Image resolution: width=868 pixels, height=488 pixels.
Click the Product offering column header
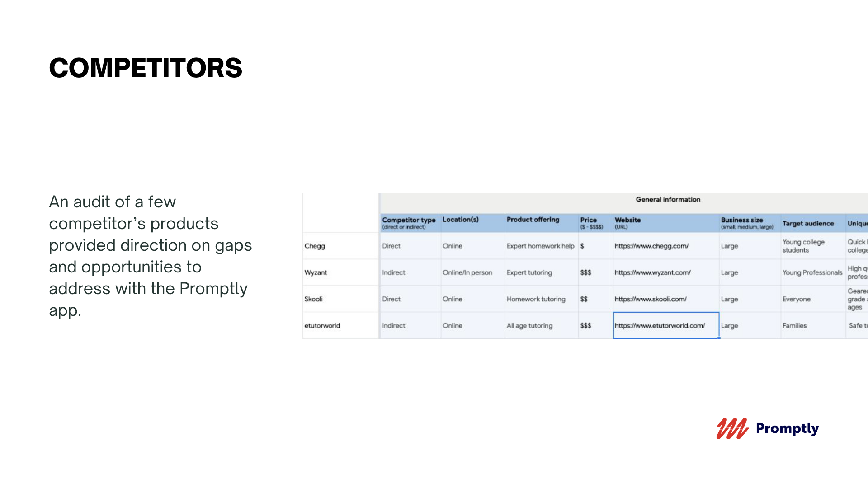pyautogui.click(x=533, y=220)
